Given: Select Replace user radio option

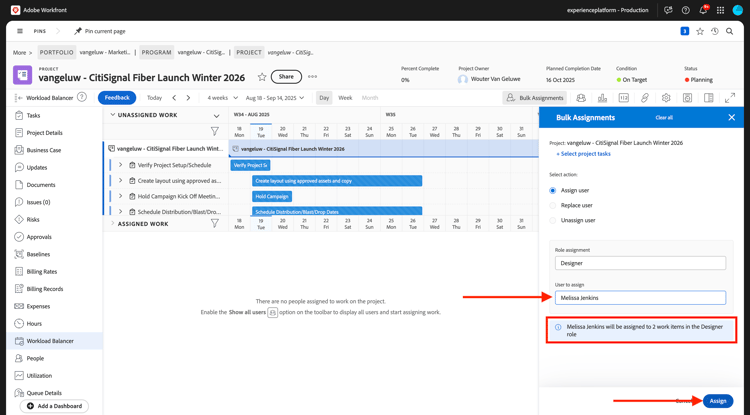Looking at the screenshot, I should [x=552, y=205].
